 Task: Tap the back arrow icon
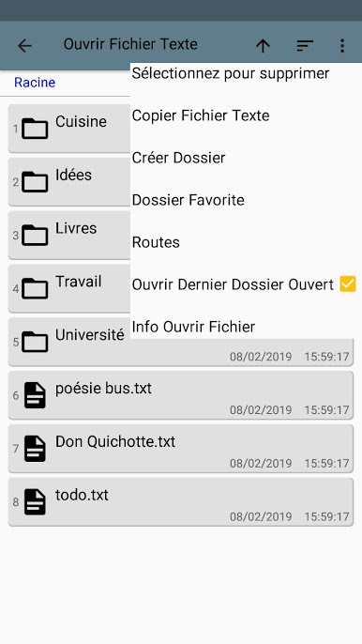click(x=24, y=46)
